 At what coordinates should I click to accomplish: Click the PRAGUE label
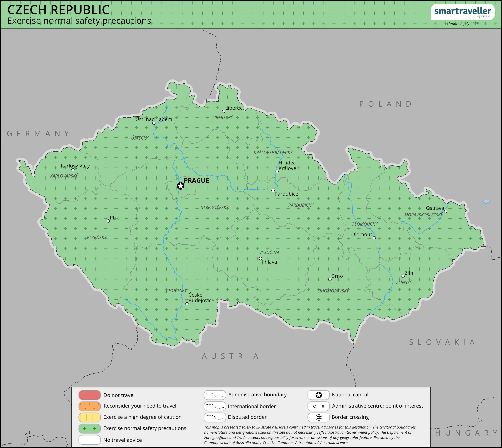(x=196, y=181)
